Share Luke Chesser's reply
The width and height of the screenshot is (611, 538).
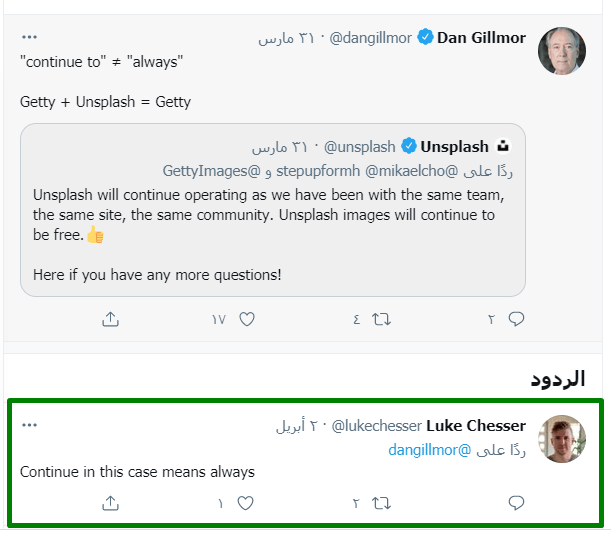pos(111,502)
